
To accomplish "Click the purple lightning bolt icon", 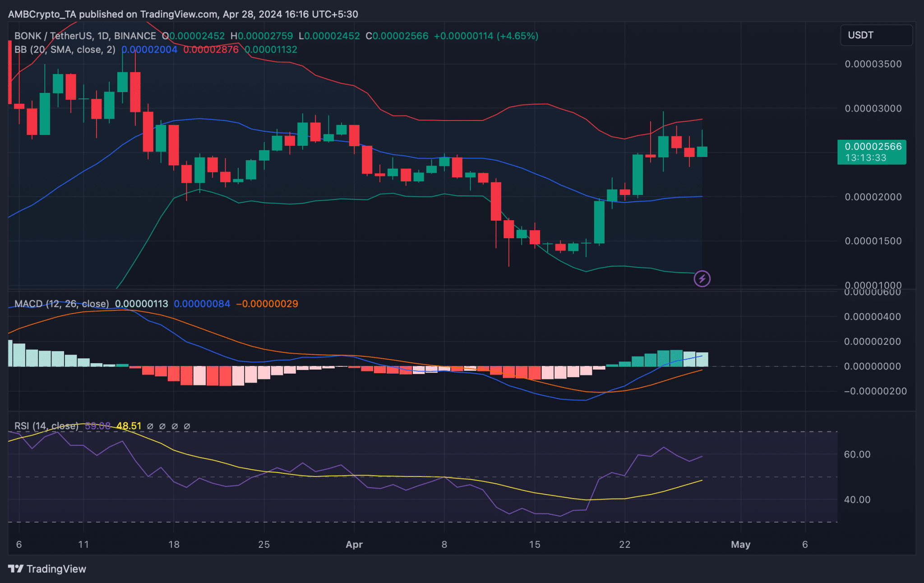I will tap(702, 278).
